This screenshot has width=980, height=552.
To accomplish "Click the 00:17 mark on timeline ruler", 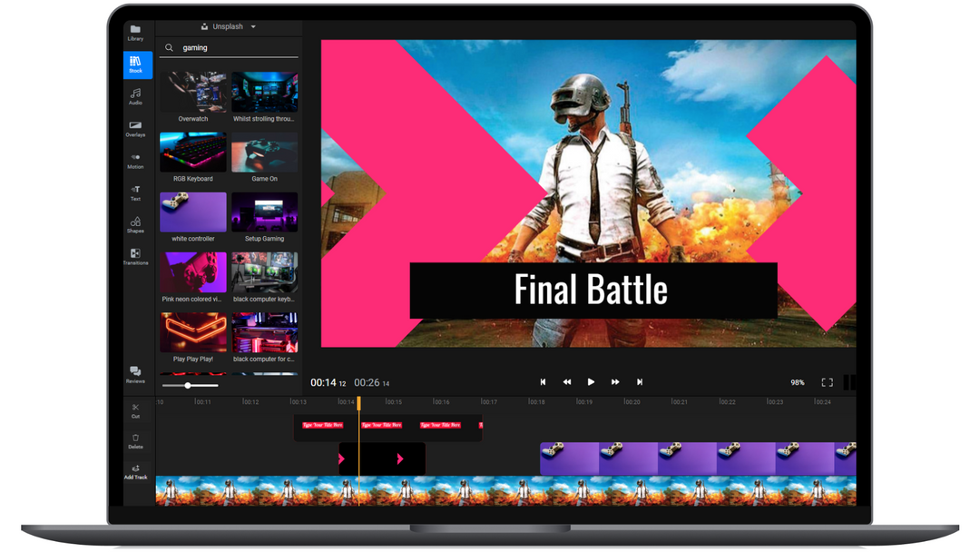I will 489,402.
